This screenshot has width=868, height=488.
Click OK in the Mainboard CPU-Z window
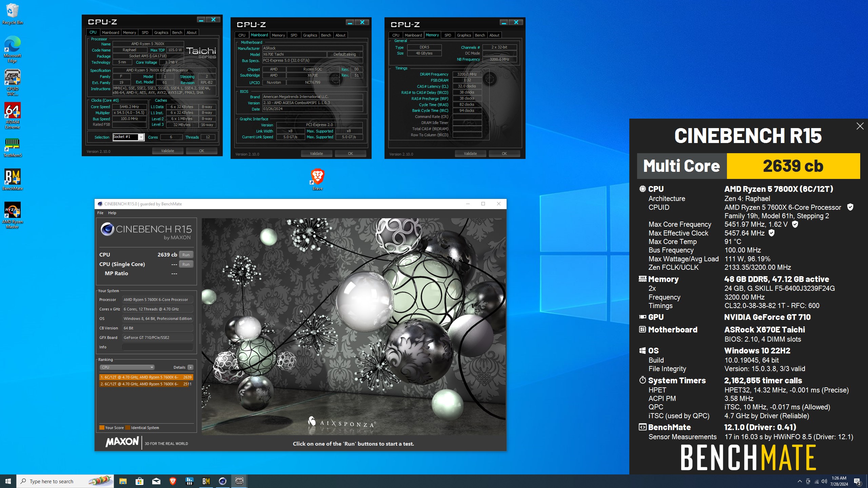tap(350, 154)
